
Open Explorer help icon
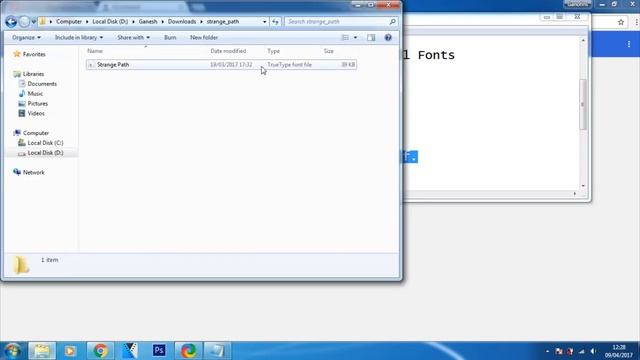point(388,38)
